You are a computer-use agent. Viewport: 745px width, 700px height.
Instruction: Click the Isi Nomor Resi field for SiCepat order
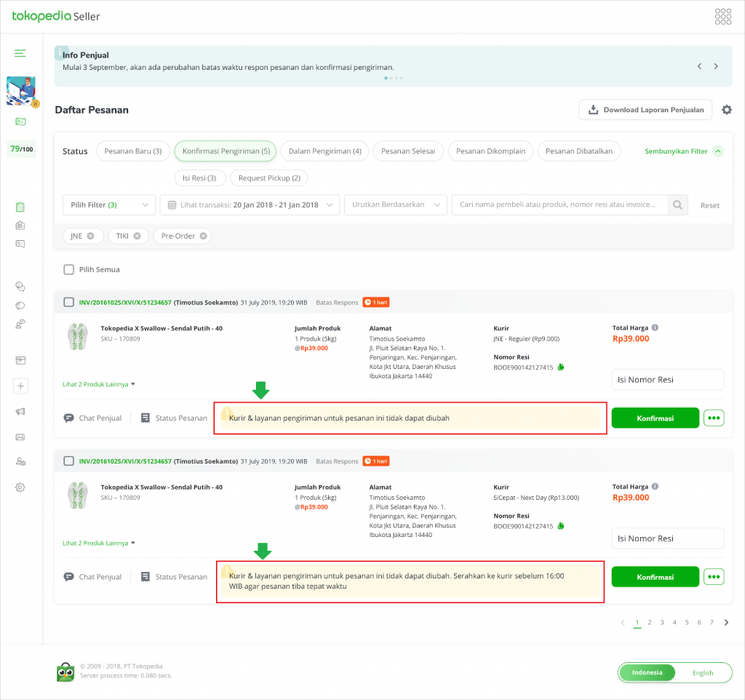pos(668,538)
